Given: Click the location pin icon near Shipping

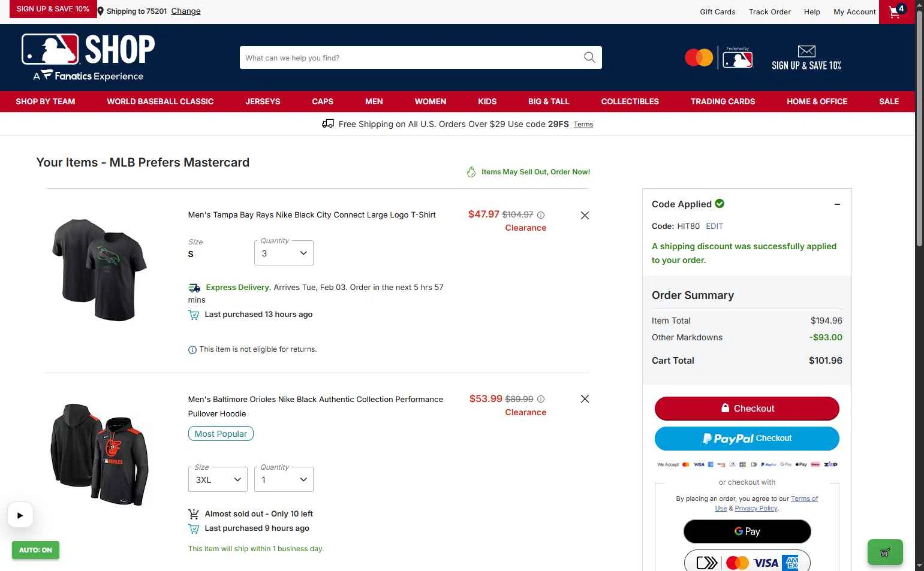Looking at the screenshot, I should pyautogui.click(x=101, y=11).
